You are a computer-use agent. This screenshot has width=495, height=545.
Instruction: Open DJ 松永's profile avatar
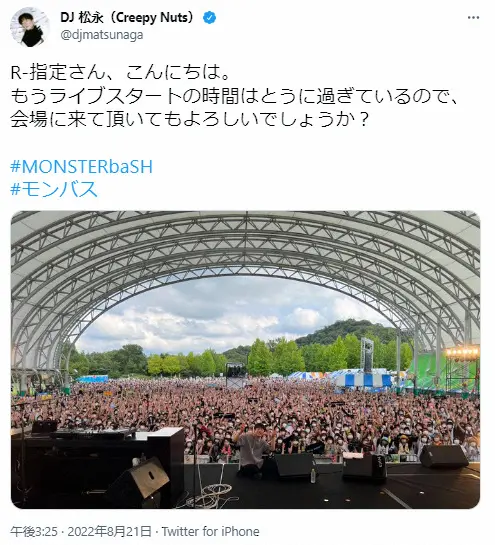pos(30,27)
